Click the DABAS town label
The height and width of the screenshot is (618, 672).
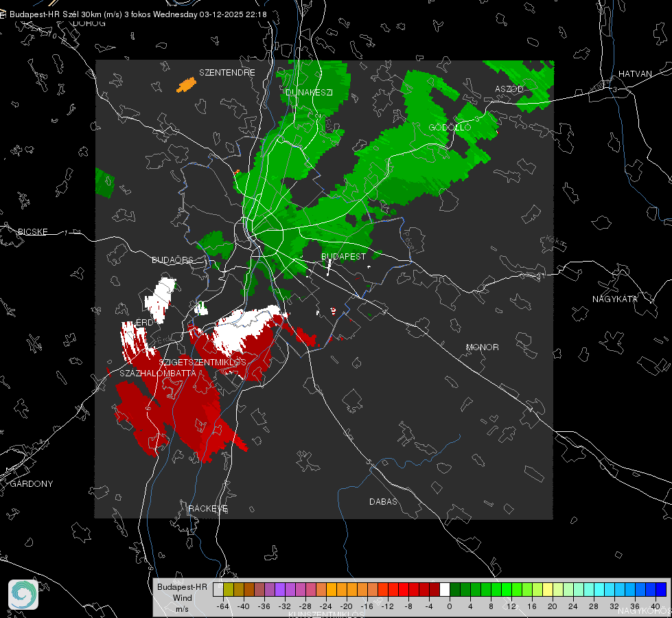tap(383, 501)
